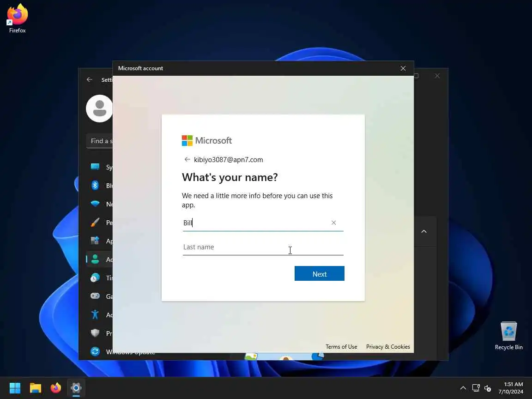
Task: Select the System icon in Settings sidebar
Action: pyautogui.click(x=95, y=167)
